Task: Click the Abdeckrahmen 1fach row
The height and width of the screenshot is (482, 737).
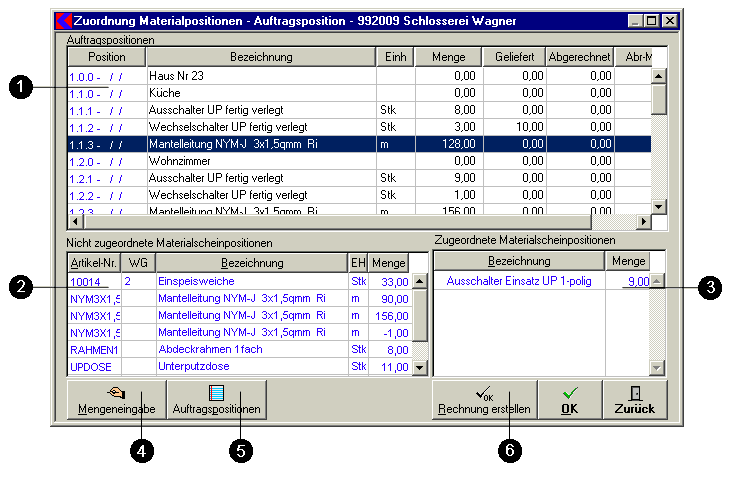Action: coord(250,350)
